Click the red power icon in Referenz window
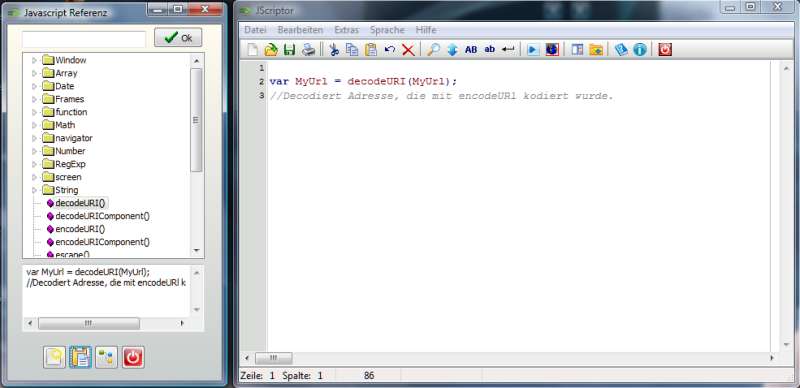 click(133, 357)
